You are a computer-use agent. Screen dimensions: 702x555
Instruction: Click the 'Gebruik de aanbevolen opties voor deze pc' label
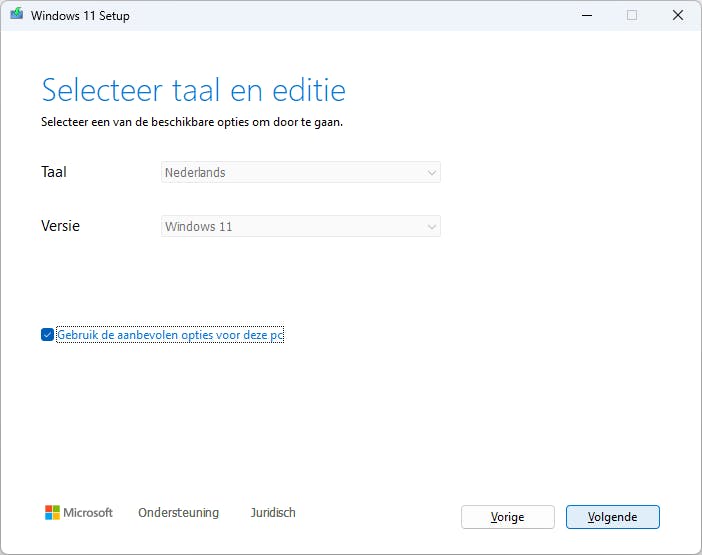coord(170,335)
